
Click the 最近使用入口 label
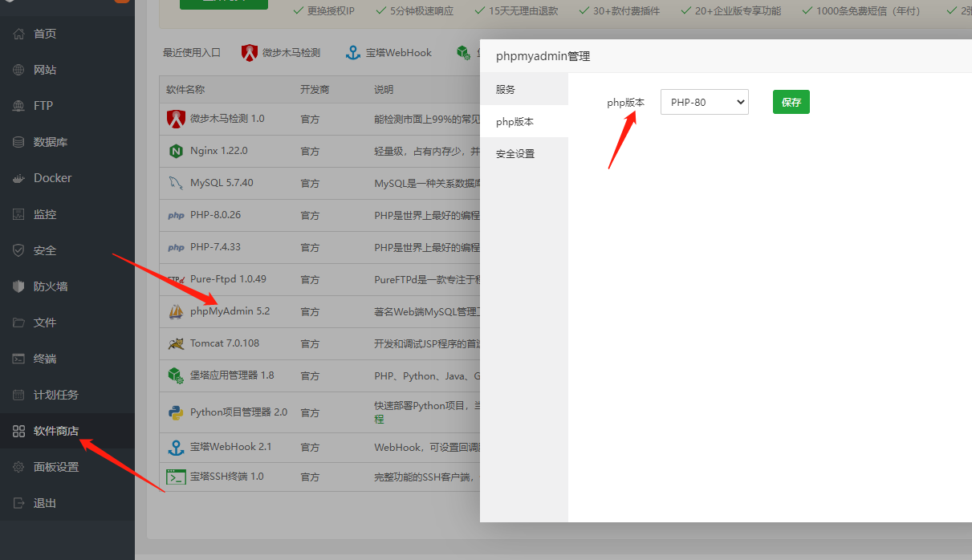(192, 52)
